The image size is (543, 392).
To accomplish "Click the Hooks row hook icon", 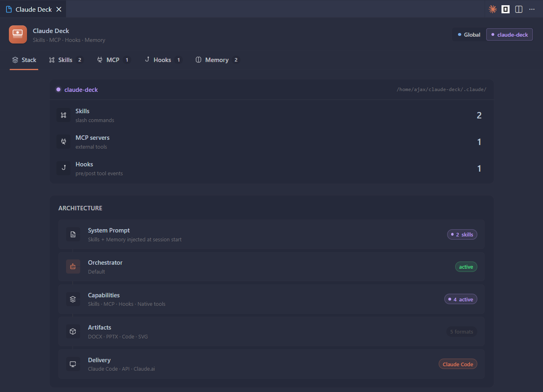I will 64,168.
